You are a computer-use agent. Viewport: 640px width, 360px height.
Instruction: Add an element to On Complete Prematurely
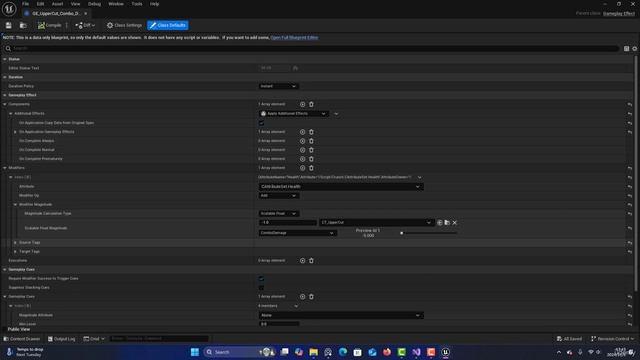coord(302,159)
